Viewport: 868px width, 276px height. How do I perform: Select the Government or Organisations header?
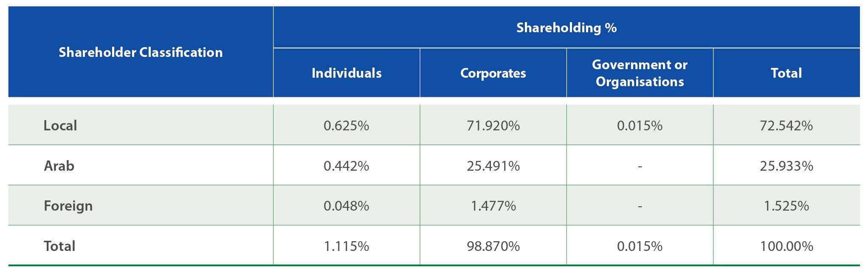[x=640, y=73]
